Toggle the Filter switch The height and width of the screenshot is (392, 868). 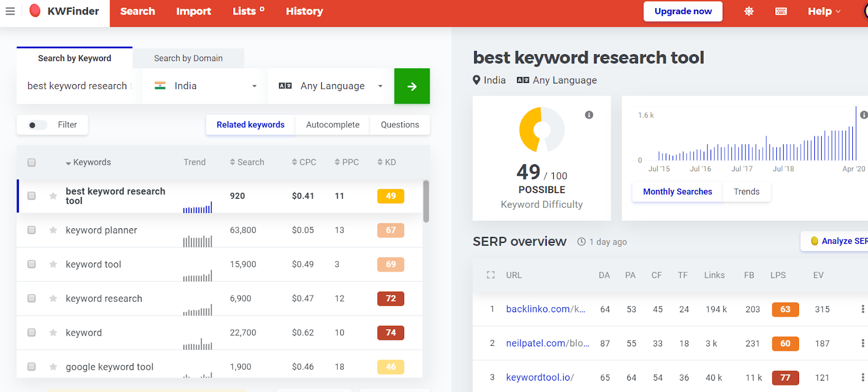(37, 125)
